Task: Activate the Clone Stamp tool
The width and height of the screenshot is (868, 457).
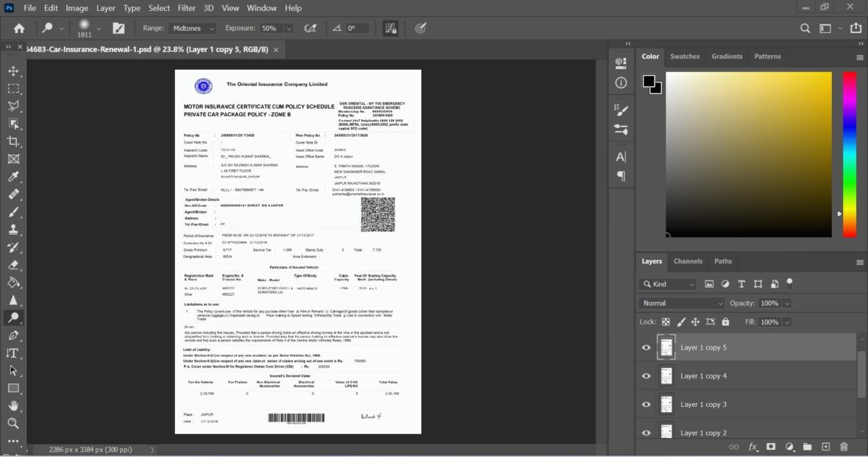Action: pyautogui.click(x=13, y=229)
